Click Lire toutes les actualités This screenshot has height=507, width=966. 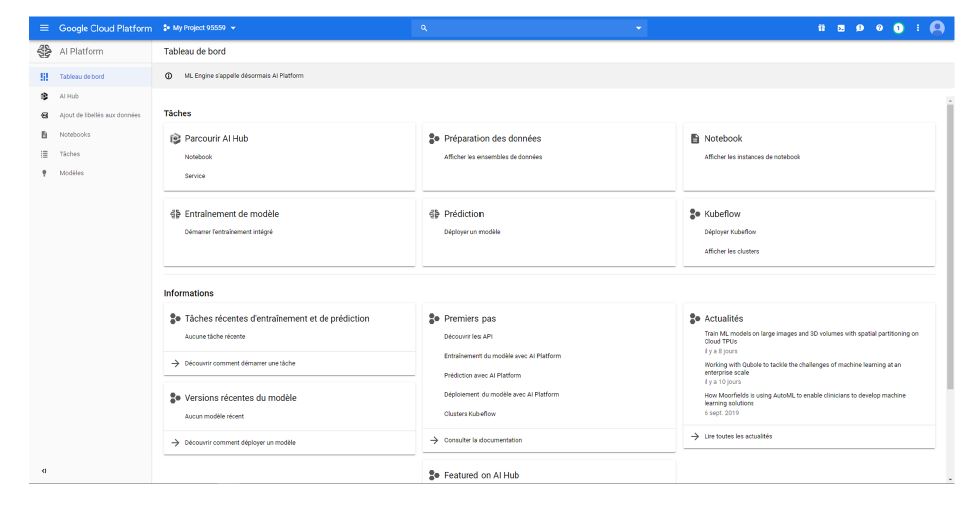[738, 436]
